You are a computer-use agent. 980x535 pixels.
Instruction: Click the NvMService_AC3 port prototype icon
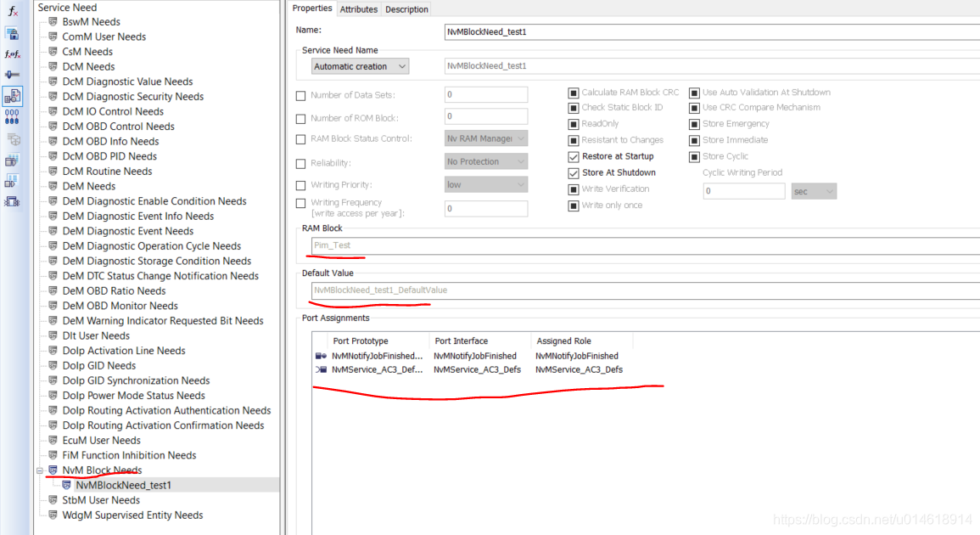(x=322, y=369)
